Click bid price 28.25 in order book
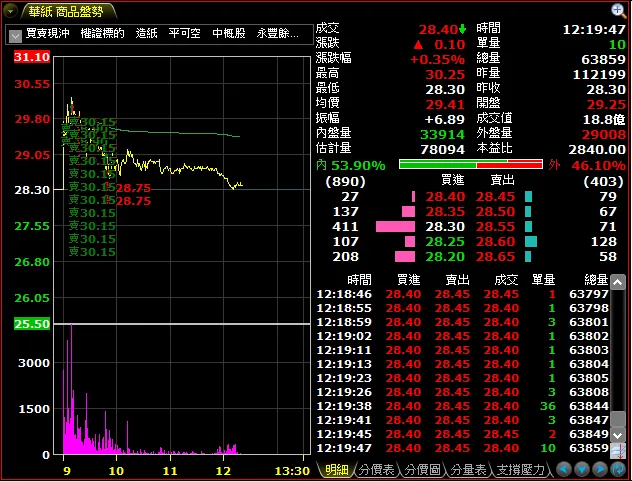The image size is (632, 482). click(445, 242)
